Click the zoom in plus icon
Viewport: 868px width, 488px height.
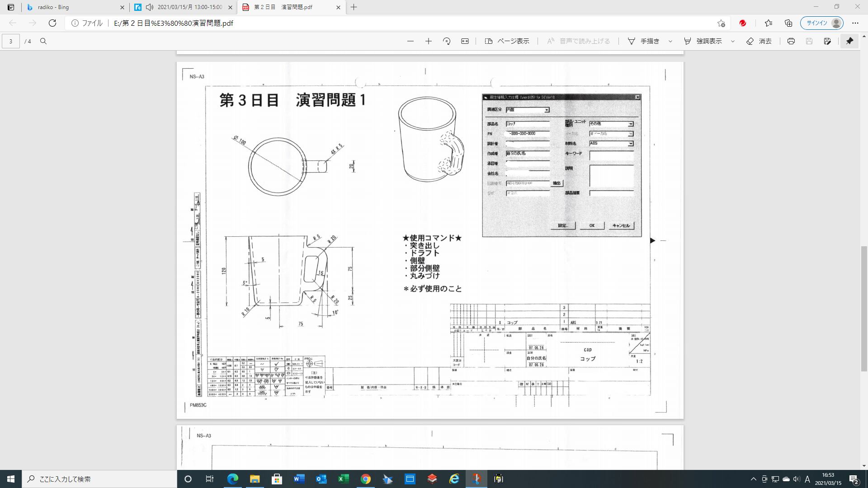pyautogui.click(x=428, y=41)
